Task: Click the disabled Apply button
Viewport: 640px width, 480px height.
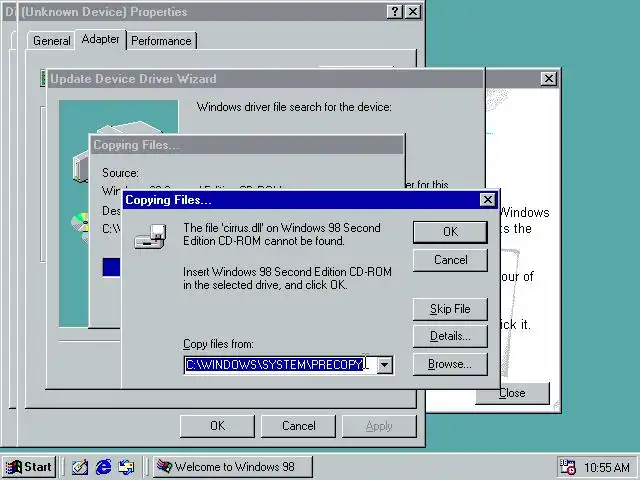Action: pos(379,426)
